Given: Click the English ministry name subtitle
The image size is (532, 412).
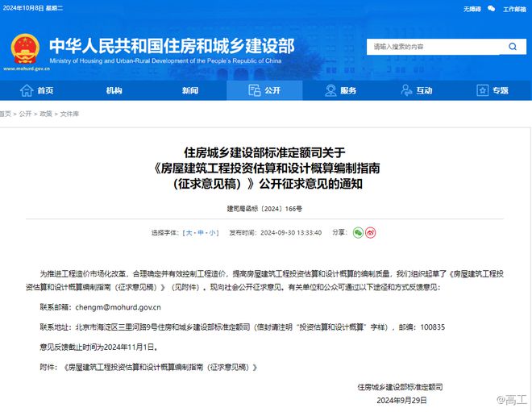Looking at the screenshot, I should point(165,61).
